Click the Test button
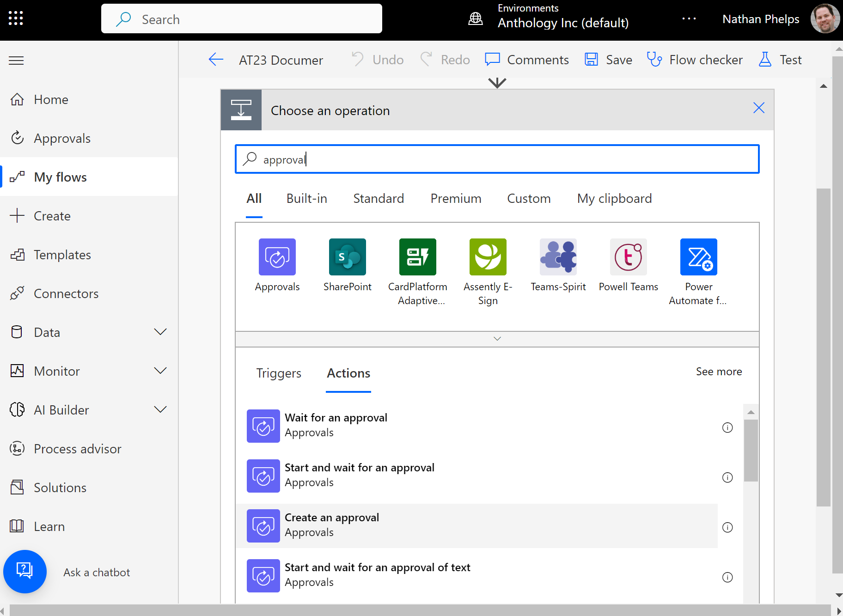 [781, 60]
